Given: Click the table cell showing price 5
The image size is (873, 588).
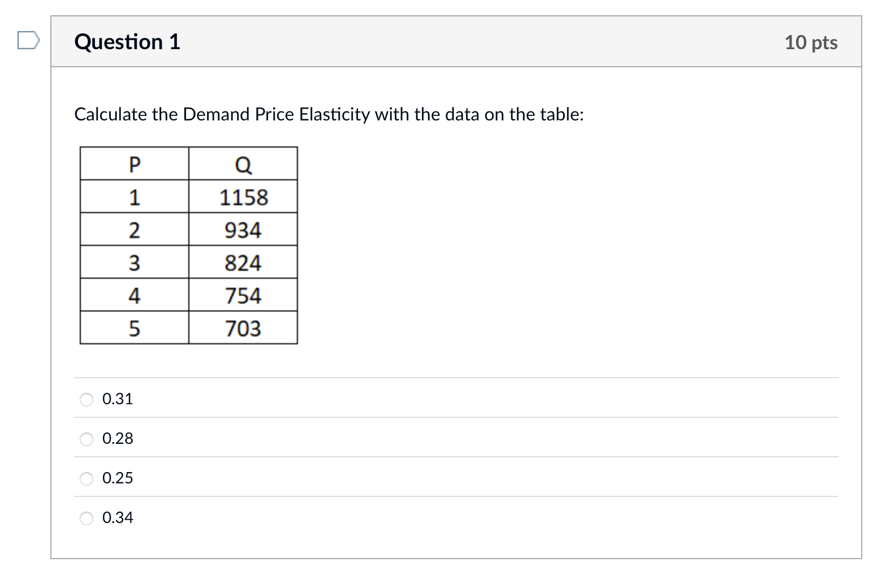Looking at the screenshot, I should pos(135,328).
